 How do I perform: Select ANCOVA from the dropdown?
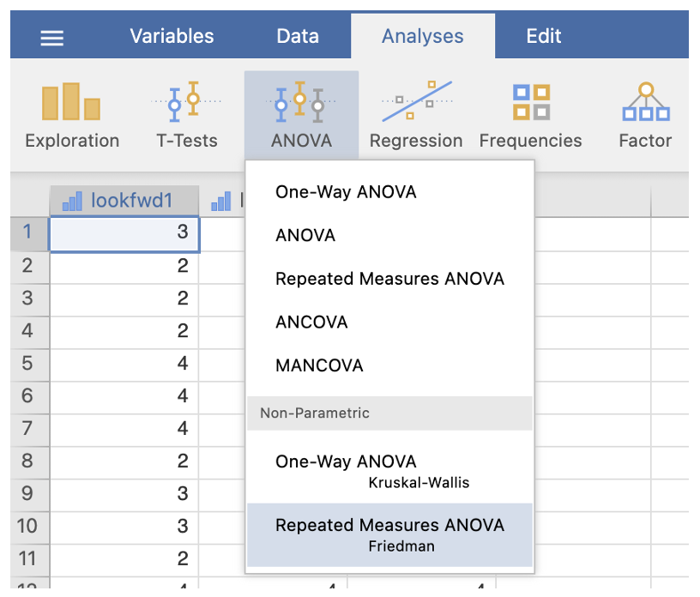pos(311,323)
